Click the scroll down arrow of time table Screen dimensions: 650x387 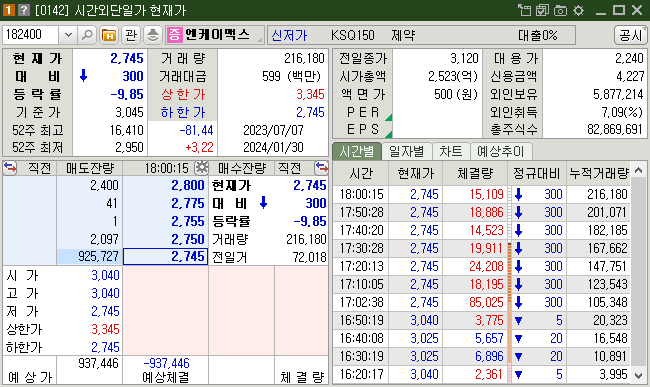coord(638,375)
